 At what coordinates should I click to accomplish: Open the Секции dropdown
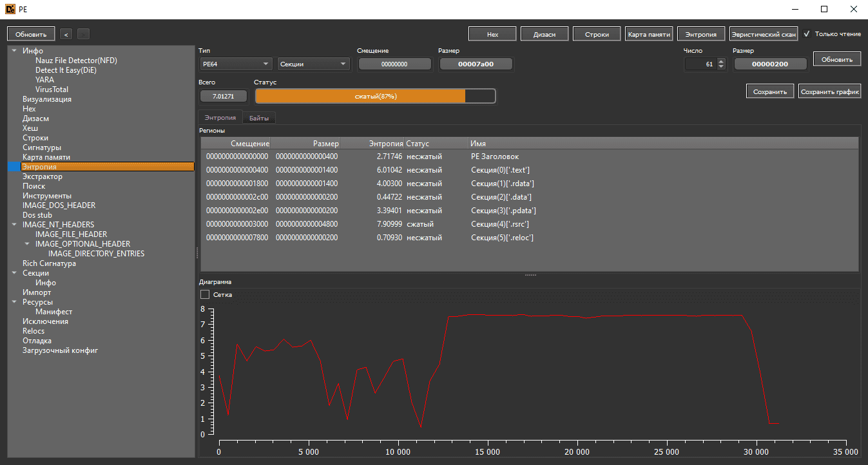click(313, 64)
